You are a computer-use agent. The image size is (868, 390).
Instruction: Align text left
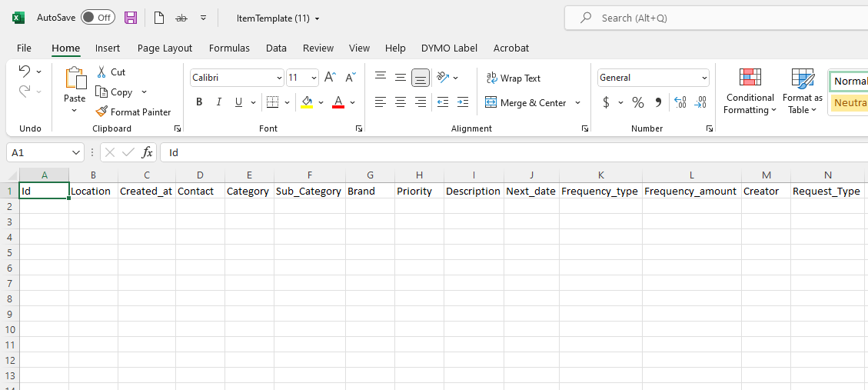pos(381,102)
